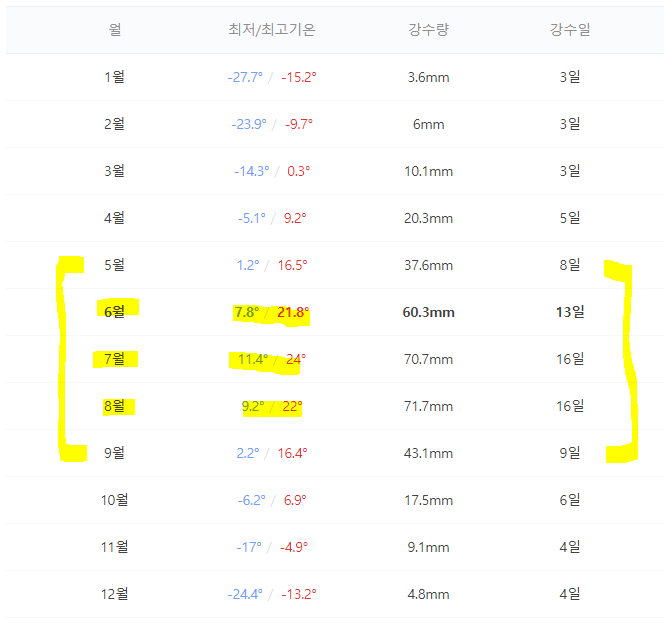The image size is (672, 625).
Task: Click the low temperature -14.3°
Action: (252, 171)
